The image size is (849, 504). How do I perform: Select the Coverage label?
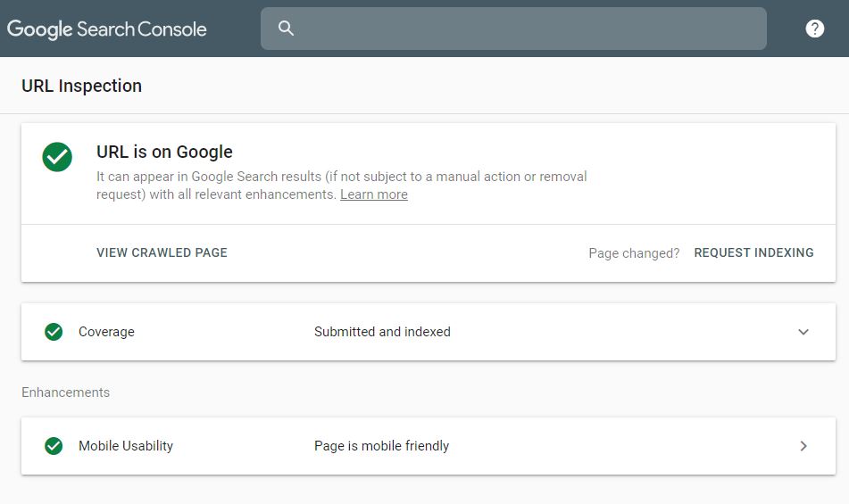(106, 332)
